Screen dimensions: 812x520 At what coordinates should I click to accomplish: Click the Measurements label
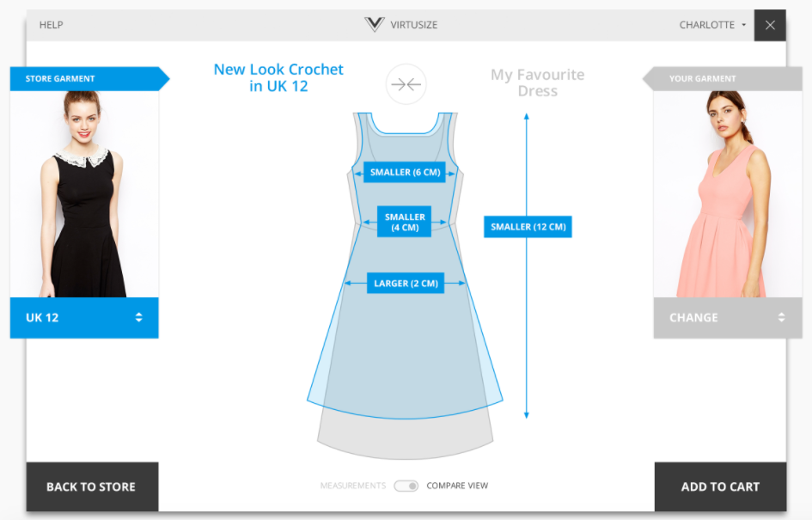[353, 486]
